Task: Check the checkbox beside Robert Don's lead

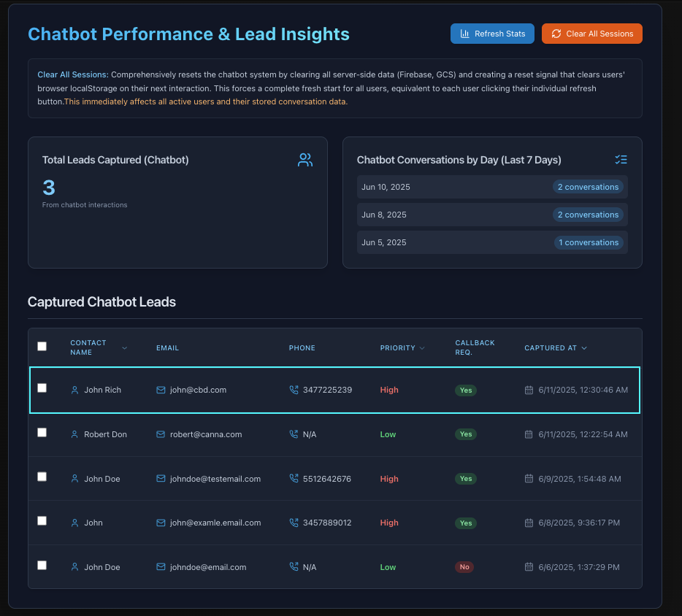Action: click(42, 432)
